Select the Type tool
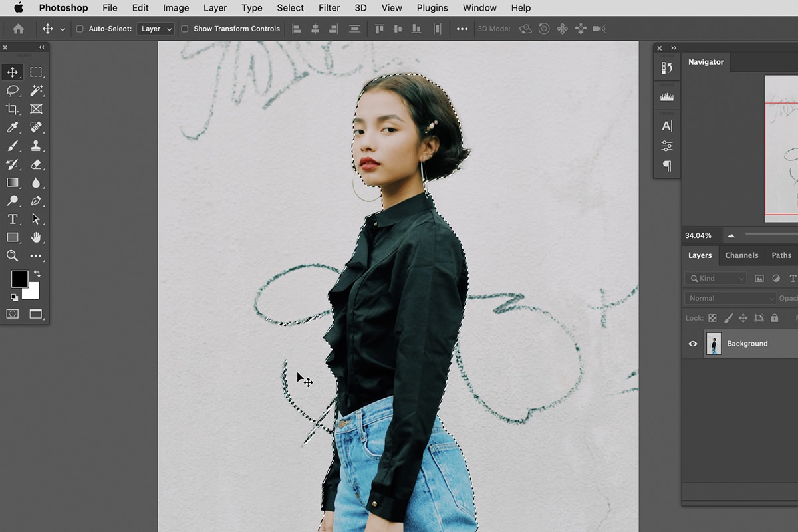 [x=12, y=219]
